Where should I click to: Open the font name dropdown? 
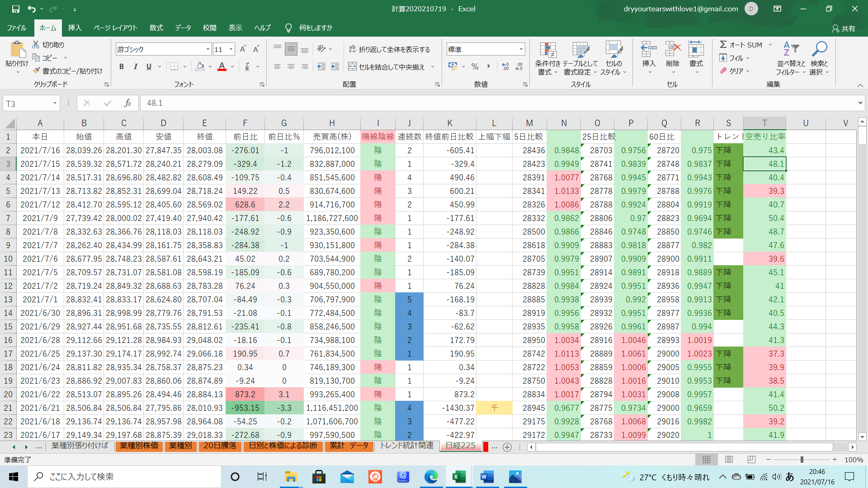(x=208, y=49)
